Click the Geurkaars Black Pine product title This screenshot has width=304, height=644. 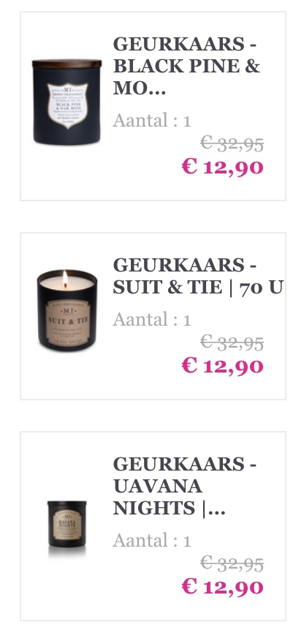(186, 66)
